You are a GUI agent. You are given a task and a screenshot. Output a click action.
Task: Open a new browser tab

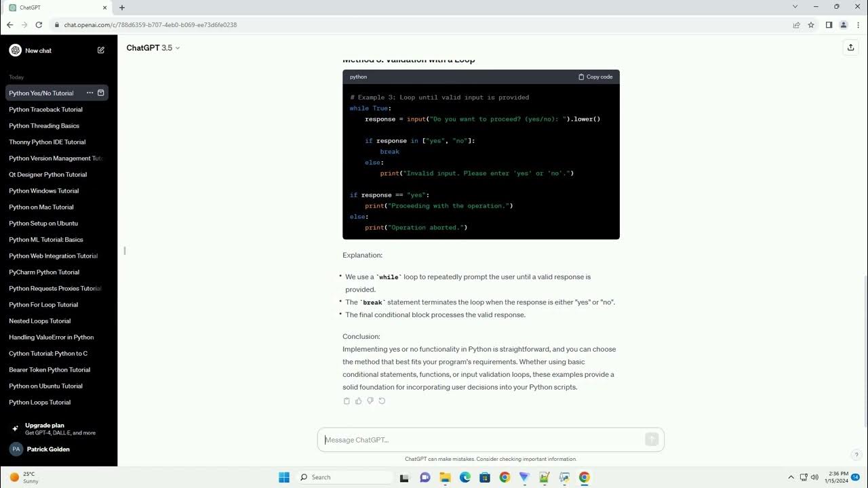point(122,7)
